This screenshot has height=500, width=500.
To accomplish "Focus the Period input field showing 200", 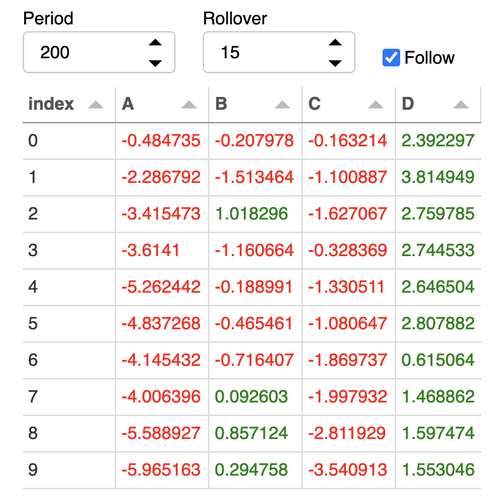I will pyautogui.click(x=99, y=52).
